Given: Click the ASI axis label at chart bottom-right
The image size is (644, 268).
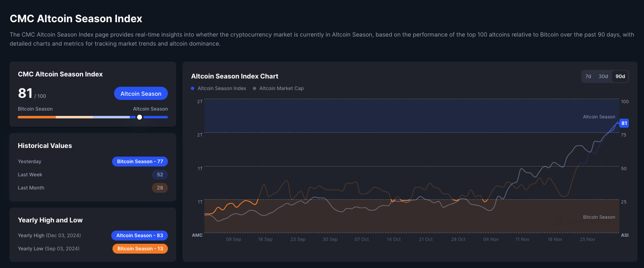Looking at the screenshot, I should pos(625,235).
